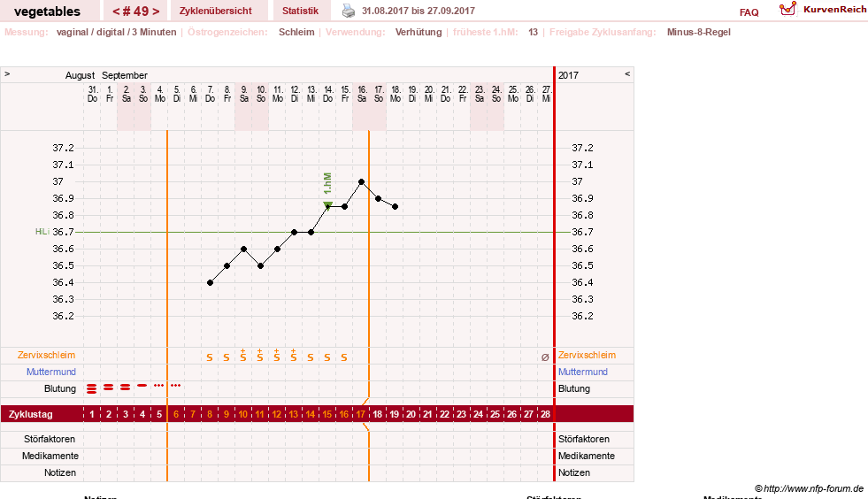Click the 31. Do date column header
The height and width of the screenshot is (499, 868).
pos(92,94)
